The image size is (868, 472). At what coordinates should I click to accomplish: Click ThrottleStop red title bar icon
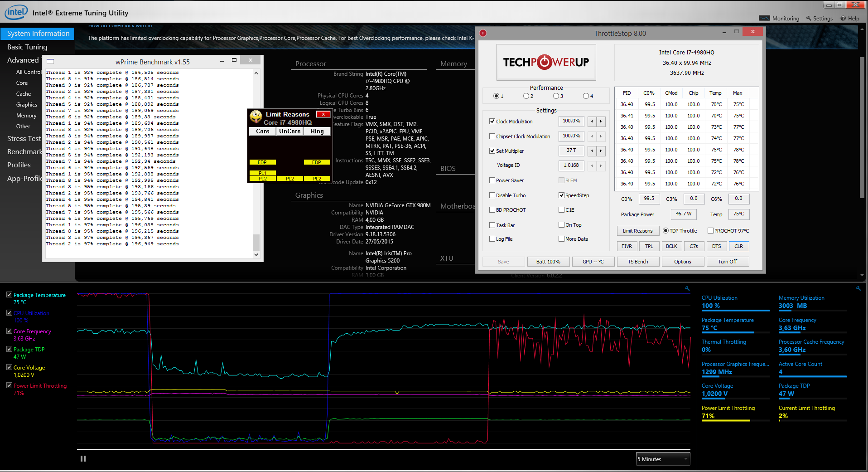tap(483, 33)
